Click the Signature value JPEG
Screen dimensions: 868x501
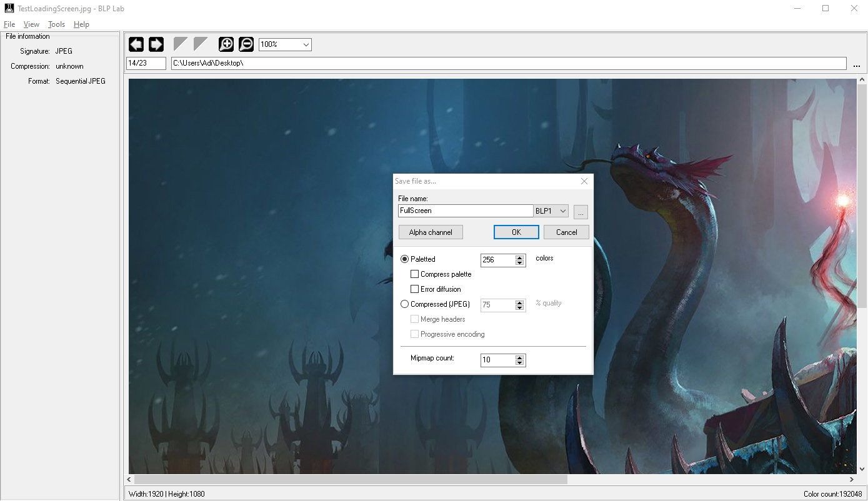[64, 51]
